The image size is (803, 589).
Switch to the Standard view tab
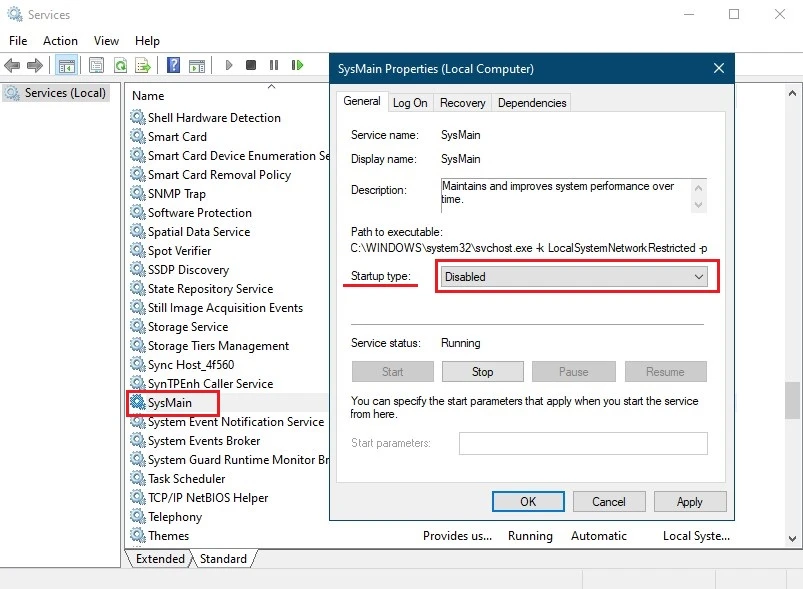223,559
